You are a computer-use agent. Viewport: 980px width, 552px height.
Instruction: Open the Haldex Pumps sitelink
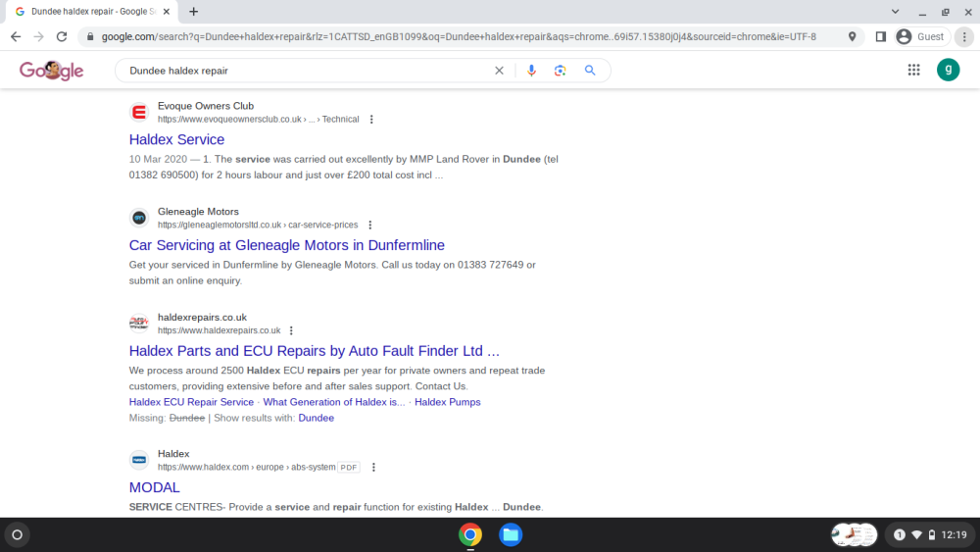(448, 402)
